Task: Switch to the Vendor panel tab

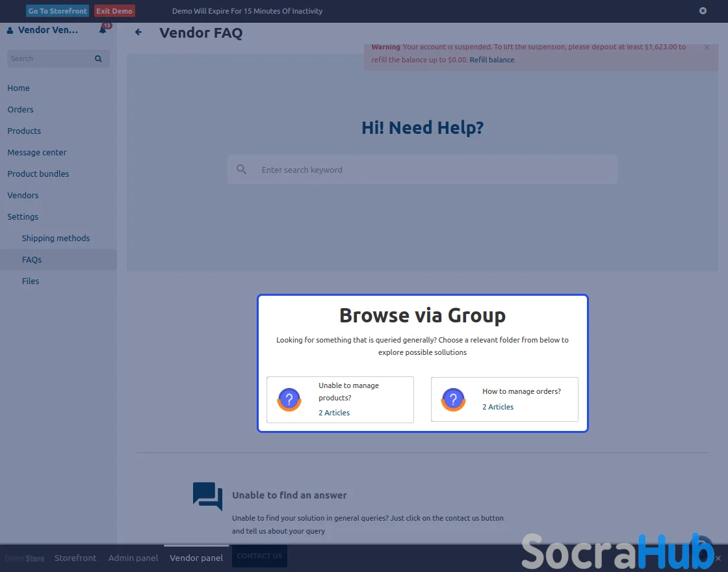Action: click(x=196, y=558)
